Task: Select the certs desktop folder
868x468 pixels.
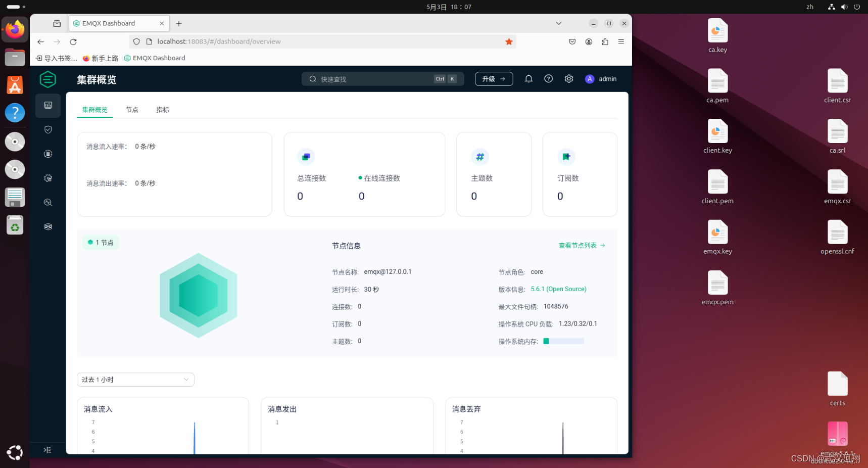Action: (x=837, y=389)
